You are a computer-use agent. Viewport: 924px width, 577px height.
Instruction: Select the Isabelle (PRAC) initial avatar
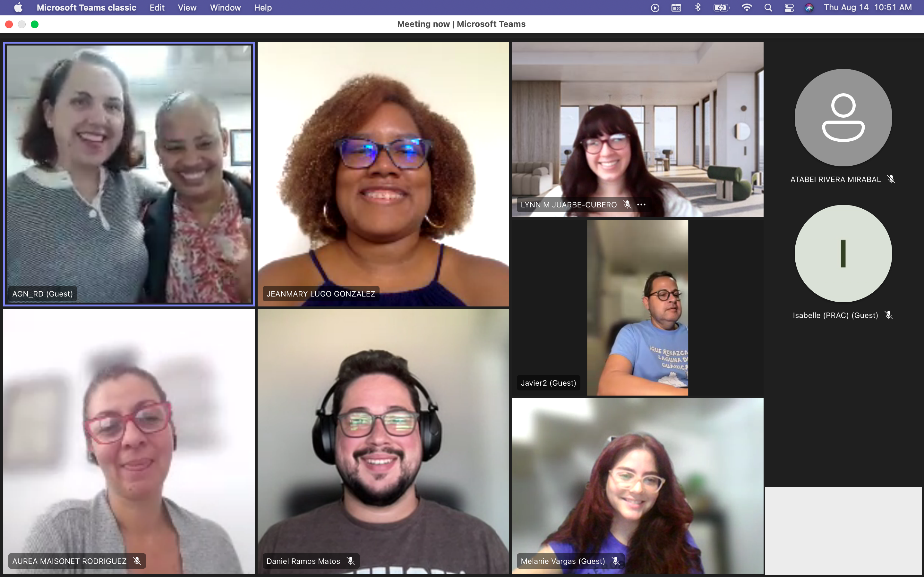tap(843, 253)
